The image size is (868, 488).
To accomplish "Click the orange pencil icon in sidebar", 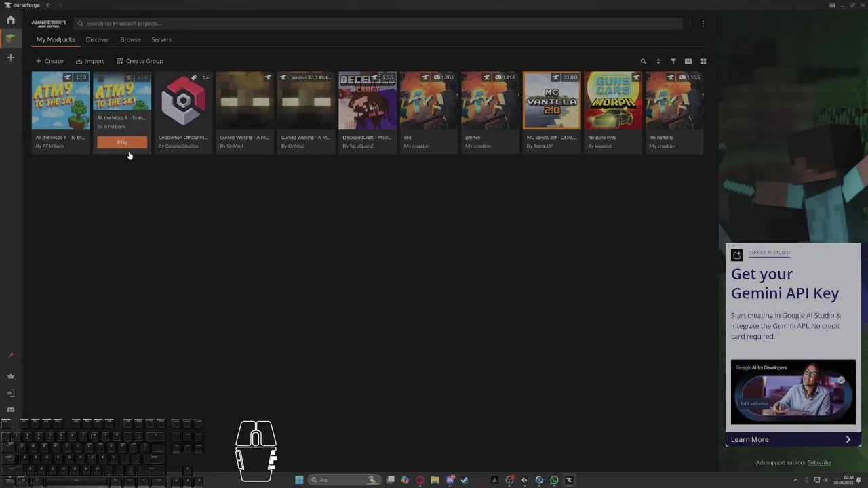I will tap(10, 355).
